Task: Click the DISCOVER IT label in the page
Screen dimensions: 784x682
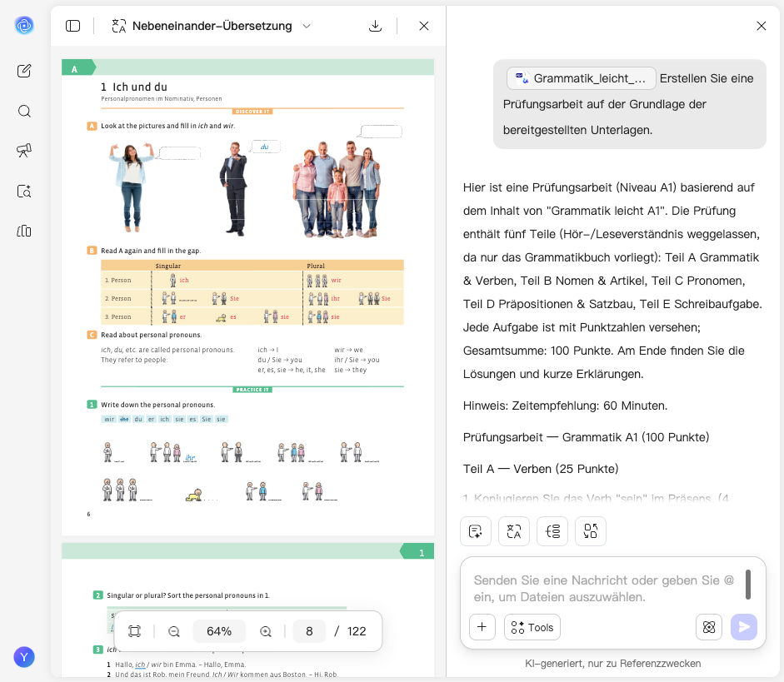Action: [x=252, y=112]
